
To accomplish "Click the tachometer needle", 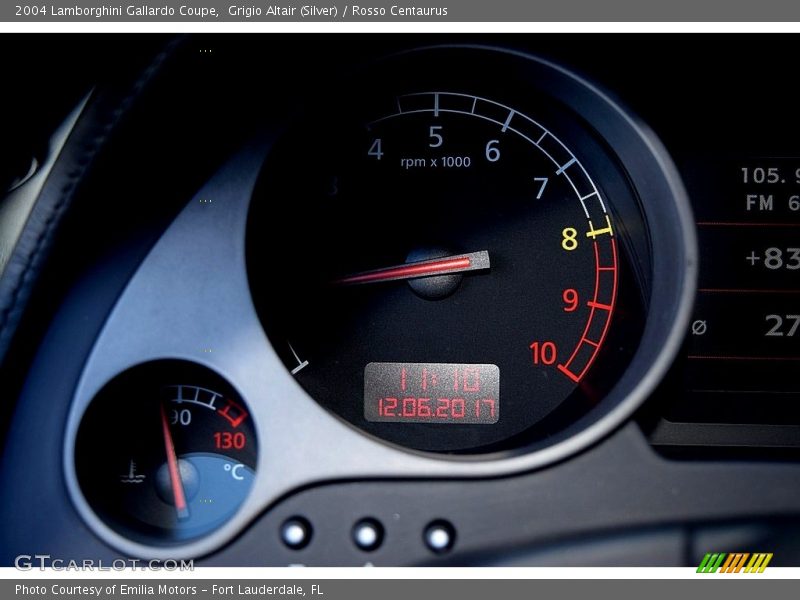I will click(413, 269).
